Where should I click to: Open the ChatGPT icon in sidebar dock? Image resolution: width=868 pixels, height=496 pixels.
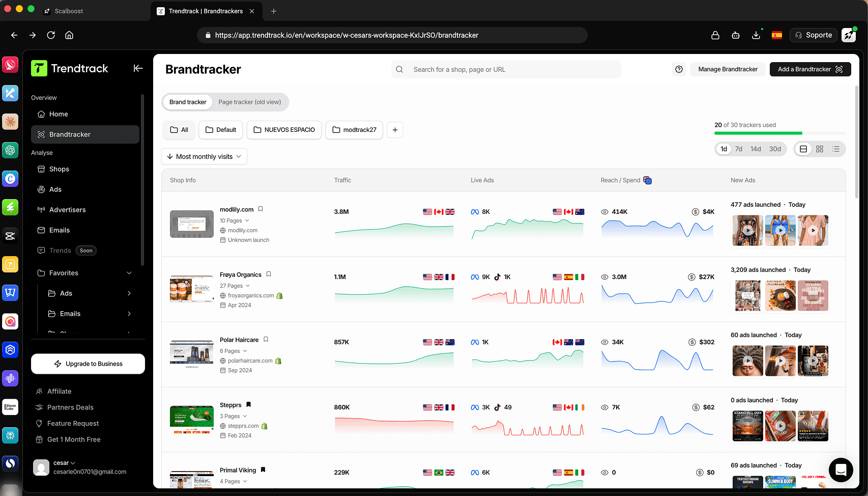(10, 150)
